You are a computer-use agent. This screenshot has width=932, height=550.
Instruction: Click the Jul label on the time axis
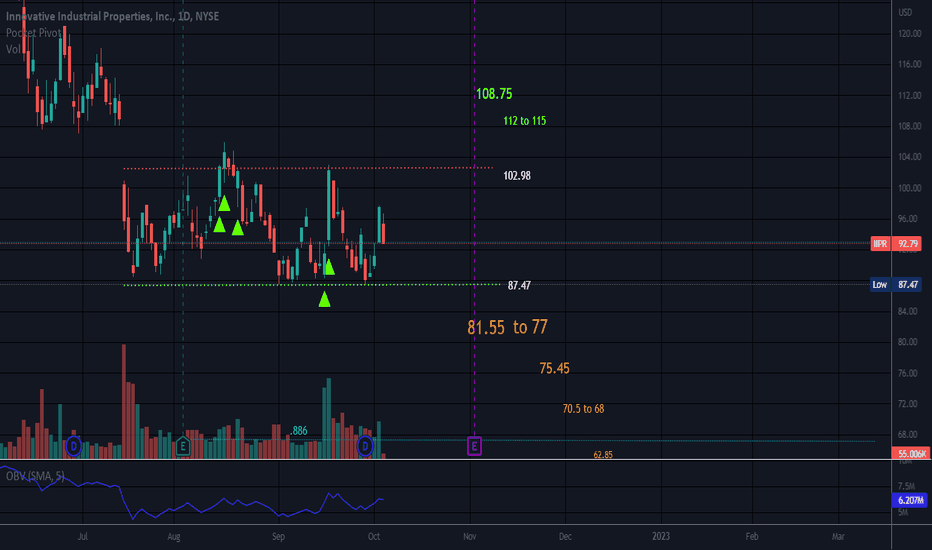point(83,536)
